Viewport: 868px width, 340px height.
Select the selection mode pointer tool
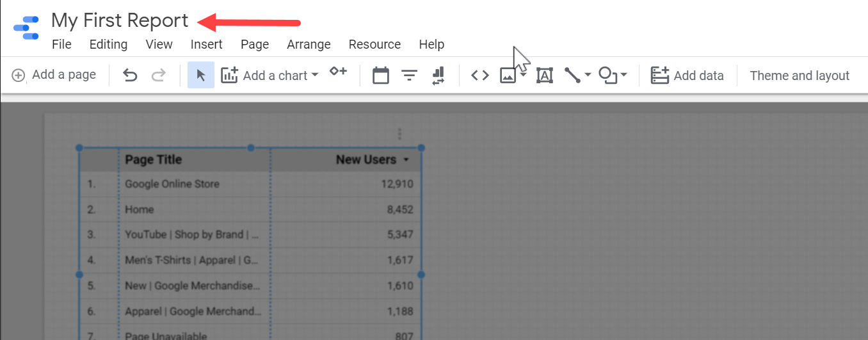201,76
